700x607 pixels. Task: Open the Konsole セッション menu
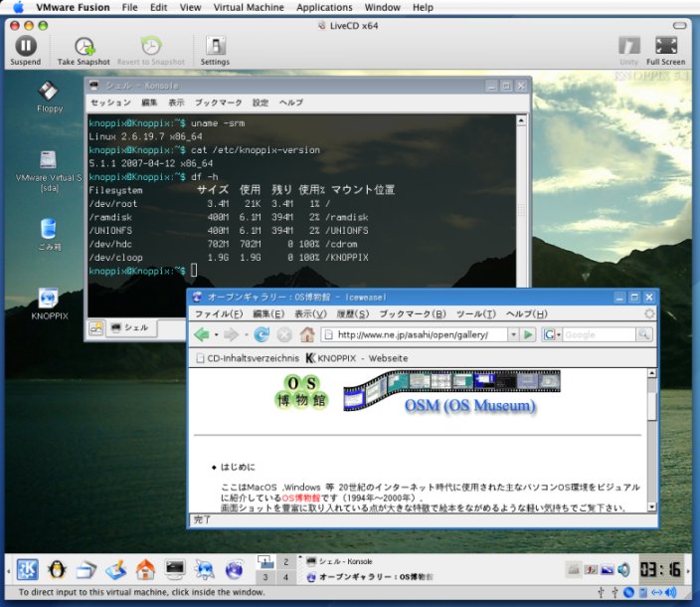pyautogui.click(x=110, y=102)
